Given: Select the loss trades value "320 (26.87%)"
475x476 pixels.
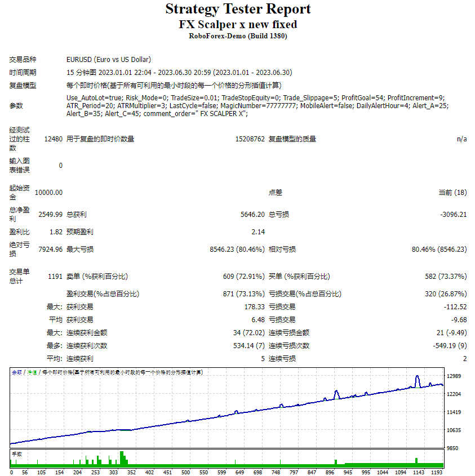Looking at the screenshot, I should [446, 294].
